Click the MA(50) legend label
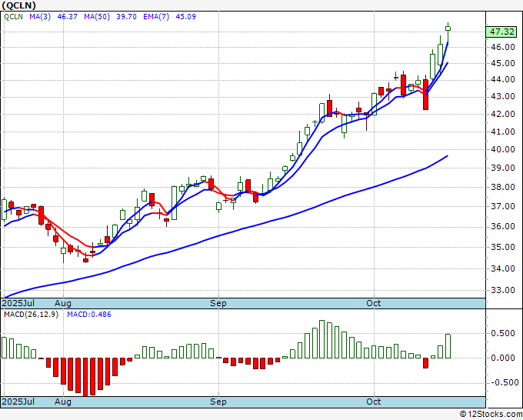Viewport: 523px width, 420px height. click(97, 17)
